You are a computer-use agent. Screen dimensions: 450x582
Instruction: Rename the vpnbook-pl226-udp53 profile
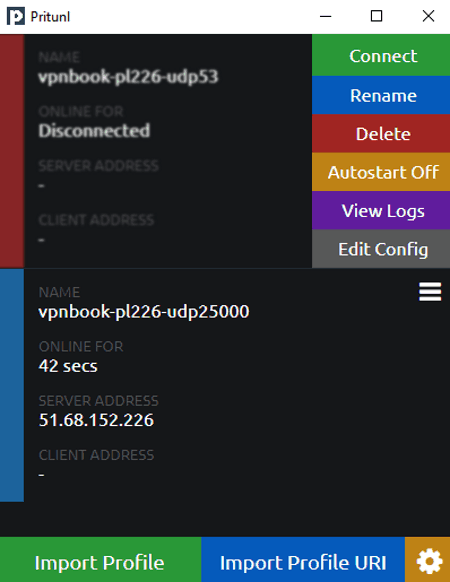(381, 95)
